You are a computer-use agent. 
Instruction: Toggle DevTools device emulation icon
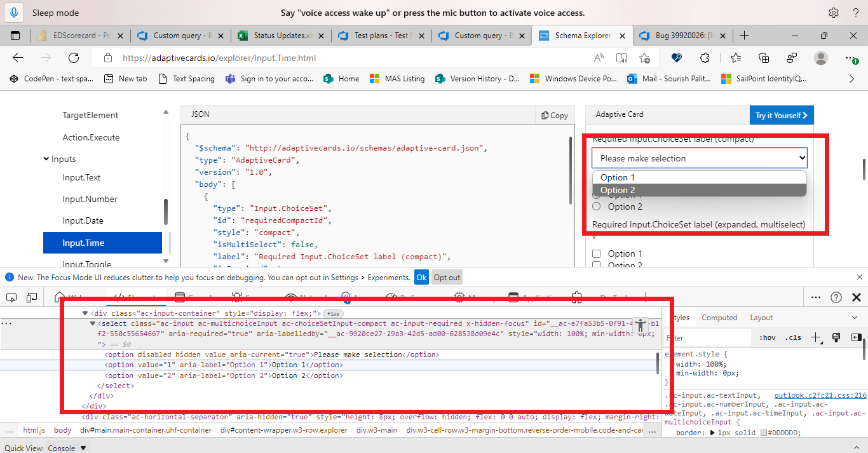coord(32,297)
